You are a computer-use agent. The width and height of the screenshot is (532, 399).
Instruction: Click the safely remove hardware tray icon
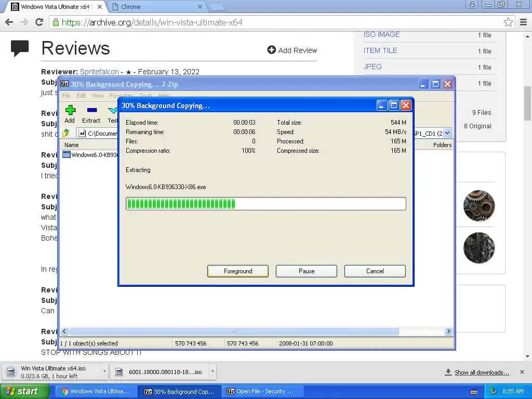[x=494, y=391]
